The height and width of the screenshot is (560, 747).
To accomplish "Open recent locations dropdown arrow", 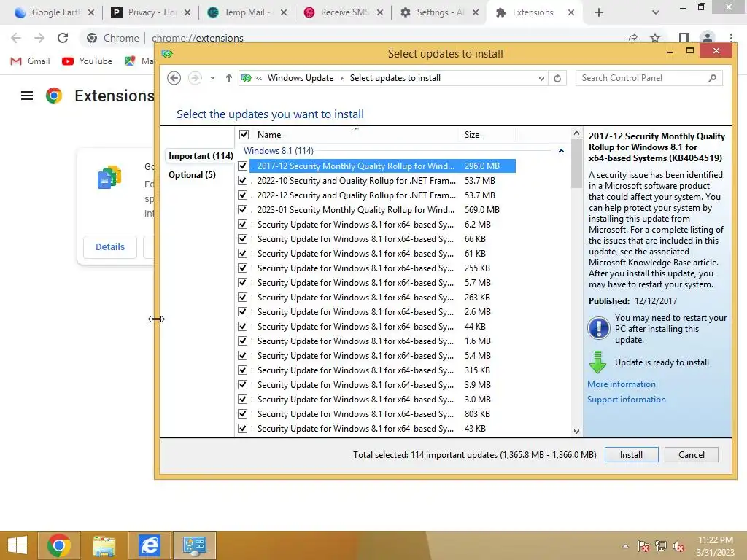I will (212, 78).
